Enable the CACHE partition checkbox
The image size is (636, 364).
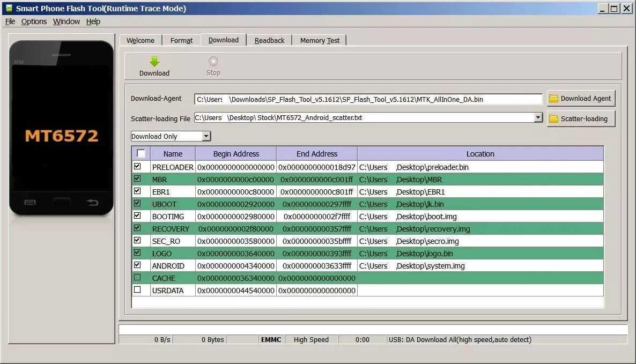(x=137, y=278)
